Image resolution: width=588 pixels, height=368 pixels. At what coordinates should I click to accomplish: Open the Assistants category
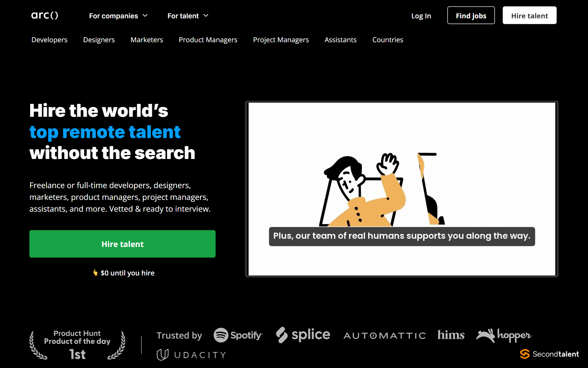(340, 40)
